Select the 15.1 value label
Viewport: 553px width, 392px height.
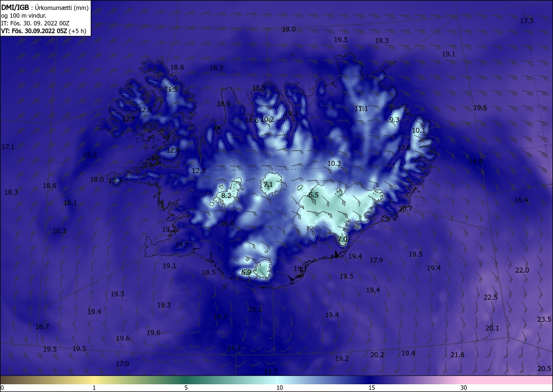click(255, 310)
